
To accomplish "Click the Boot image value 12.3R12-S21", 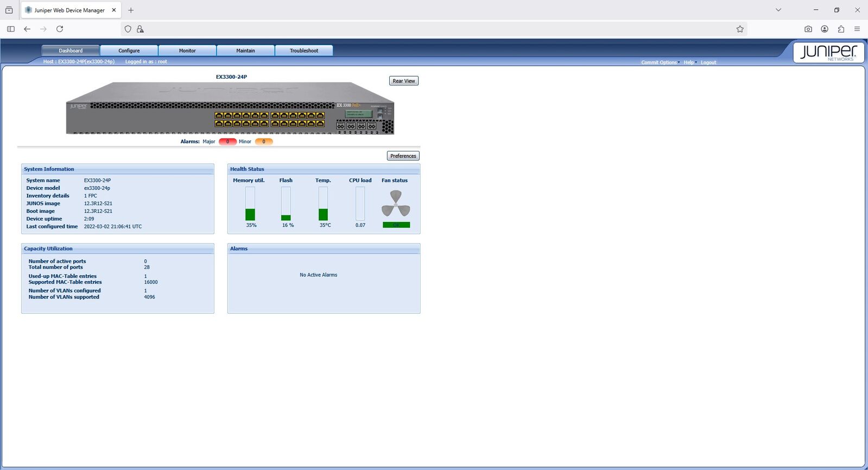I will click(x=98, y=211).
